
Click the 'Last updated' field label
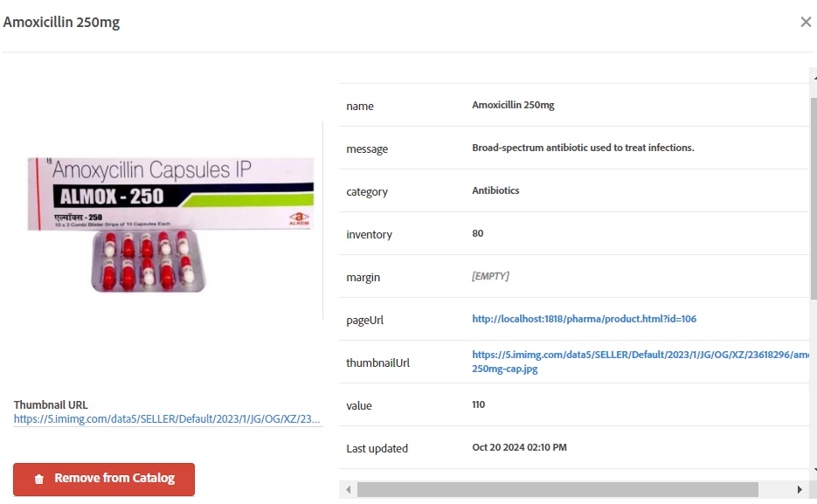[377, 448]
